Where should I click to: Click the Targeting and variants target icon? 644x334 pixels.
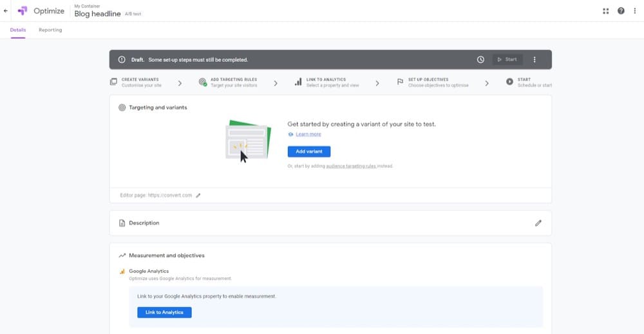click(x=122, y=107)
